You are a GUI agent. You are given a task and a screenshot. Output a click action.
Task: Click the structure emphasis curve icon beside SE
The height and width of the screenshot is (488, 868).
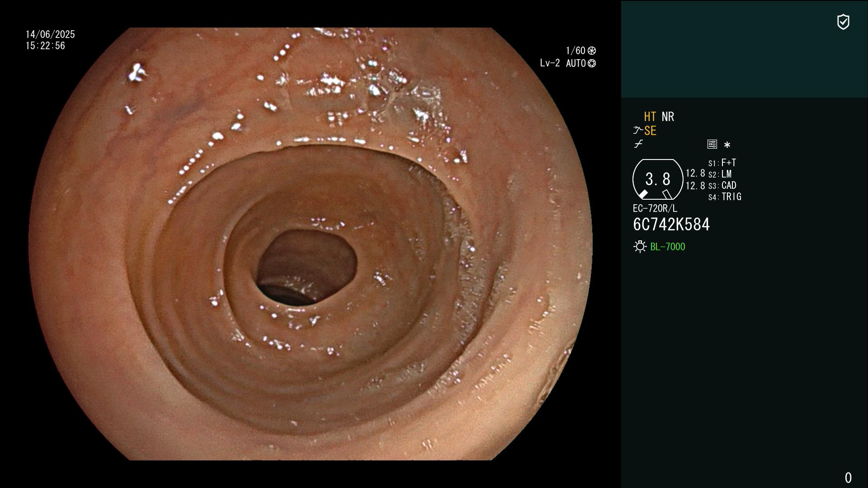pyautogui.click(x=638, y=131)
